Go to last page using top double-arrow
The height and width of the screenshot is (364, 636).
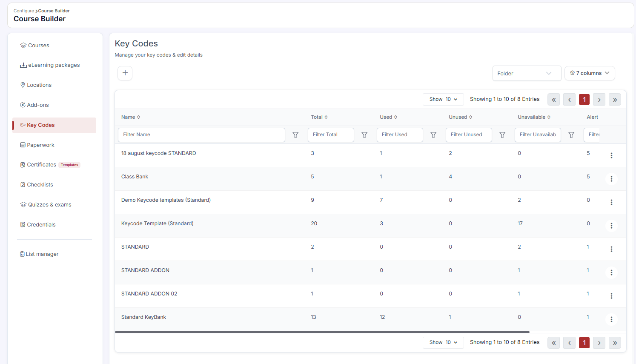pyautogui.click(x=615, y=100)
